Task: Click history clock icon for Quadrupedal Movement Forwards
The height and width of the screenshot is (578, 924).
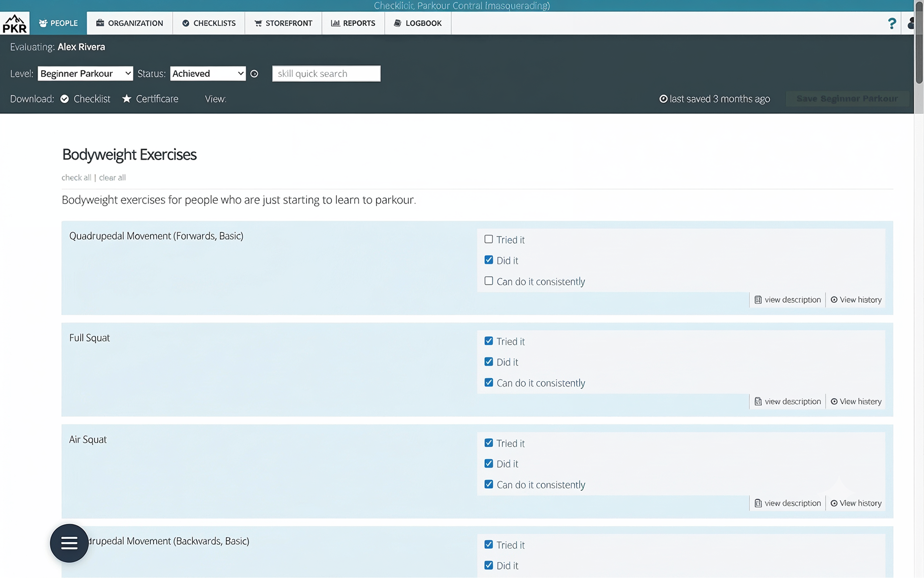Action: pos(834,300)
